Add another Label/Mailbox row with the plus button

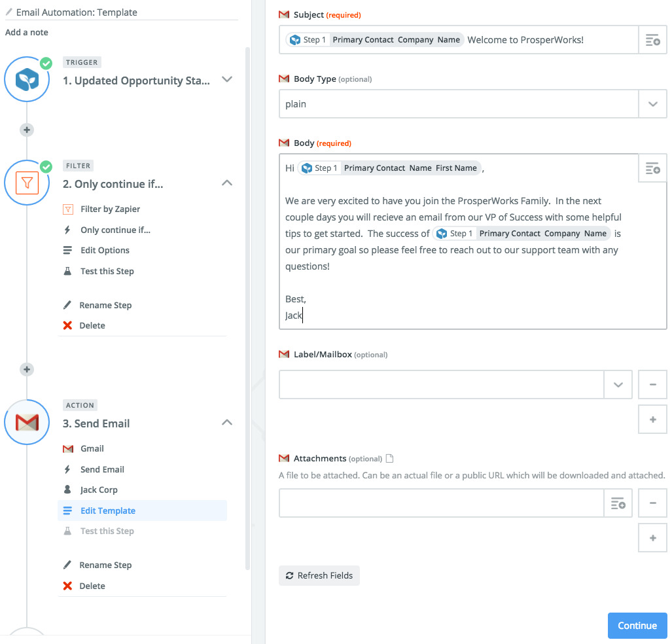tap(652, 420)
